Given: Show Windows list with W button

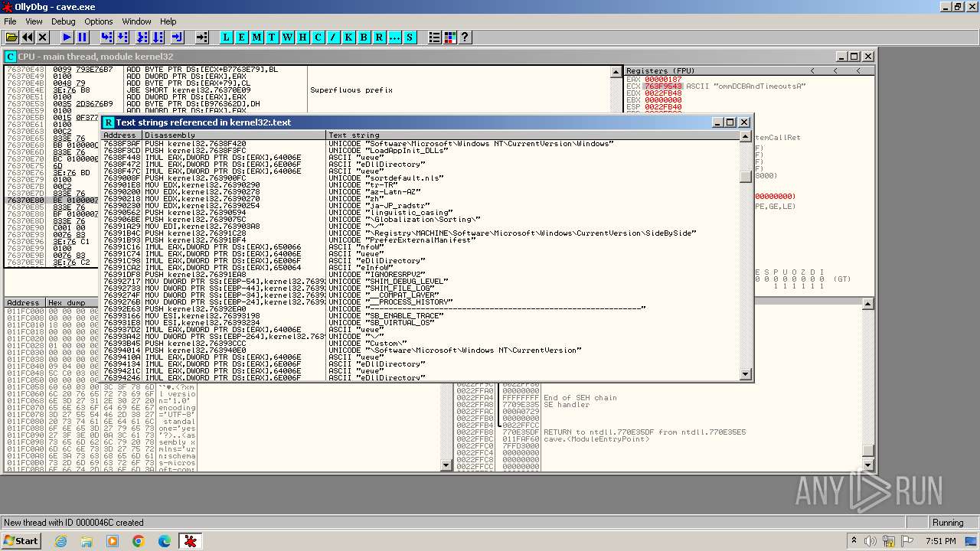Looking at the screenshot, I should pos(288,37).
